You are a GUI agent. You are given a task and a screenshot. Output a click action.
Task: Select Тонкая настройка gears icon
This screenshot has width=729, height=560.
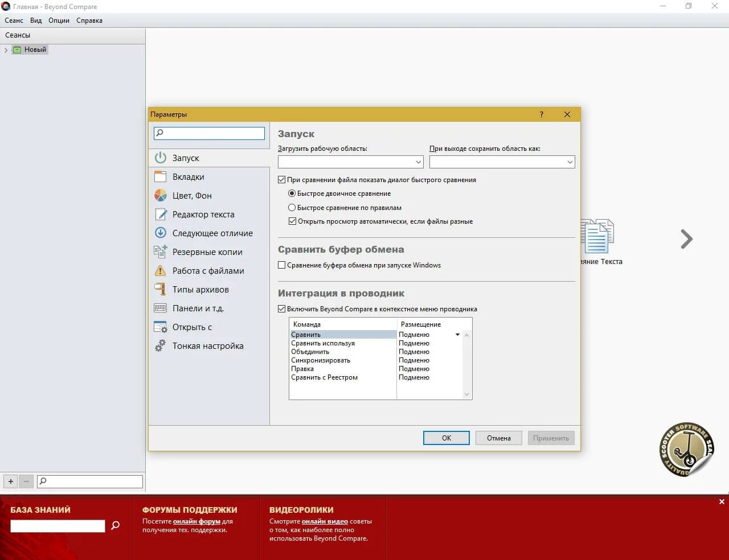click(x=161, y=345)
